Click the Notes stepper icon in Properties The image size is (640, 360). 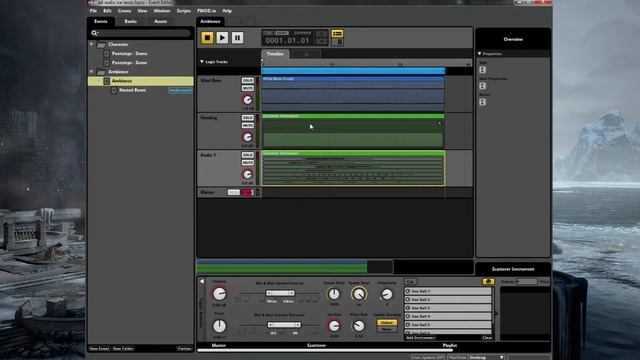coord(482,102)
